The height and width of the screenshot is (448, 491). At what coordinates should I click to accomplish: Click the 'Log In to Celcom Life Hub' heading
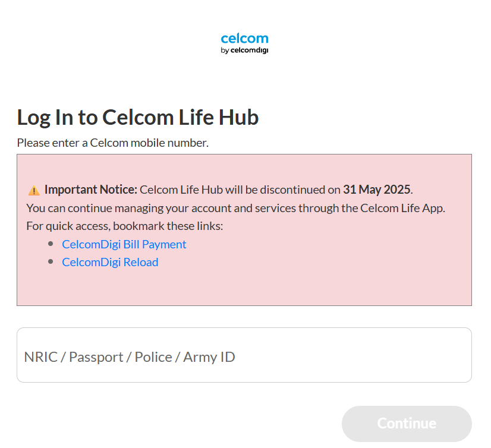point(138,118)
